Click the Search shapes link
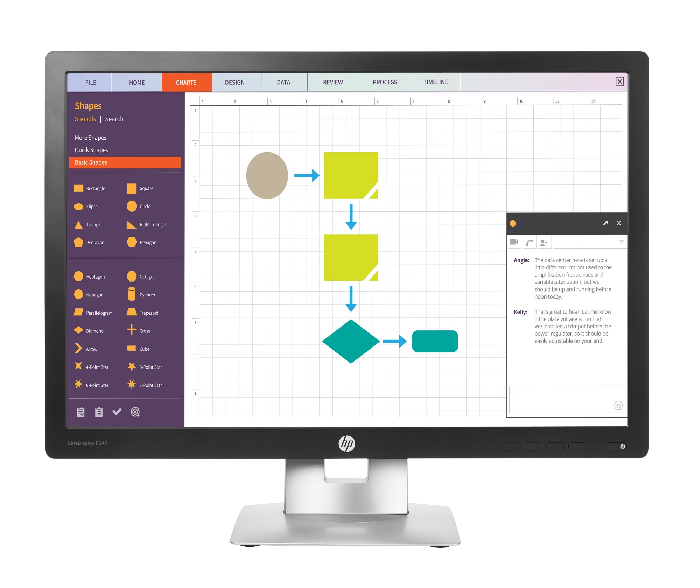Image resolution: width=700 pixels, height=588 pixels. point(115,120)
